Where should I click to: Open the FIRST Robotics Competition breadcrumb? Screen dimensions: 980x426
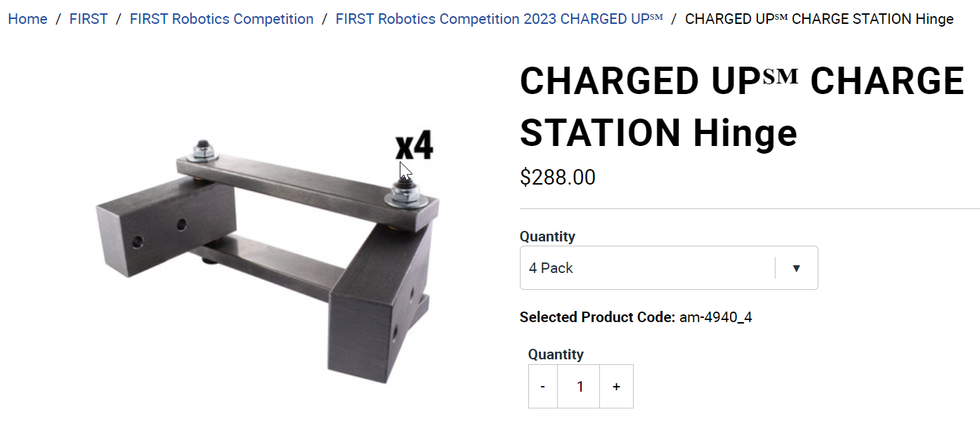(x=222, y=19)
